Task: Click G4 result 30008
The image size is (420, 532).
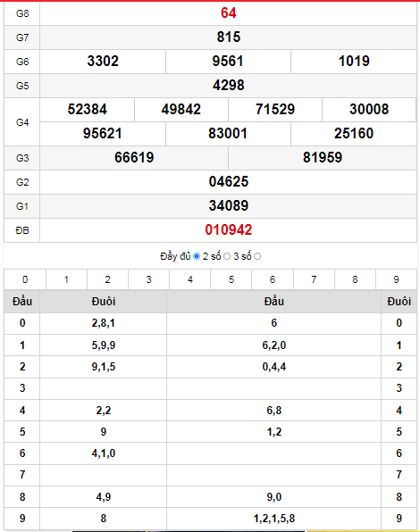Action: tap(369, 109)
